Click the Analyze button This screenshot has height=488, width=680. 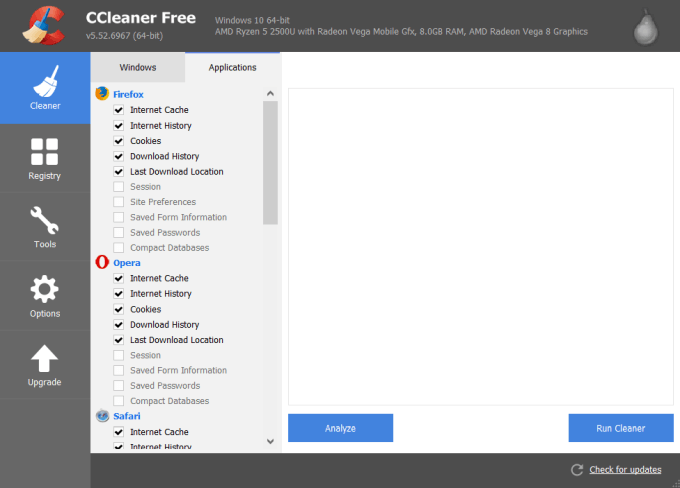[x=340, y=428]
